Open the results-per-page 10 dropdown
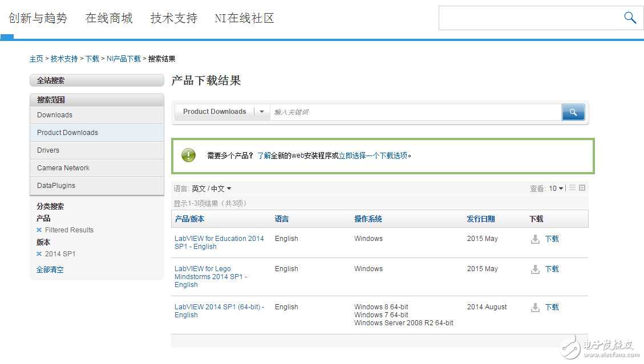This screenshot has height=364, width=644. pos(556,189)
